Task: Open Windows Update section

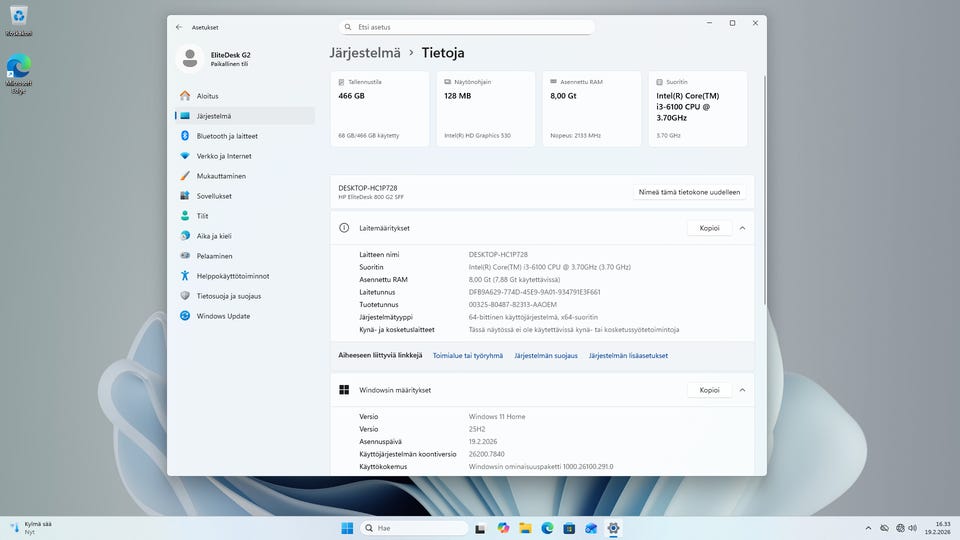Action: pyautogui.click(x=223, y=316)
